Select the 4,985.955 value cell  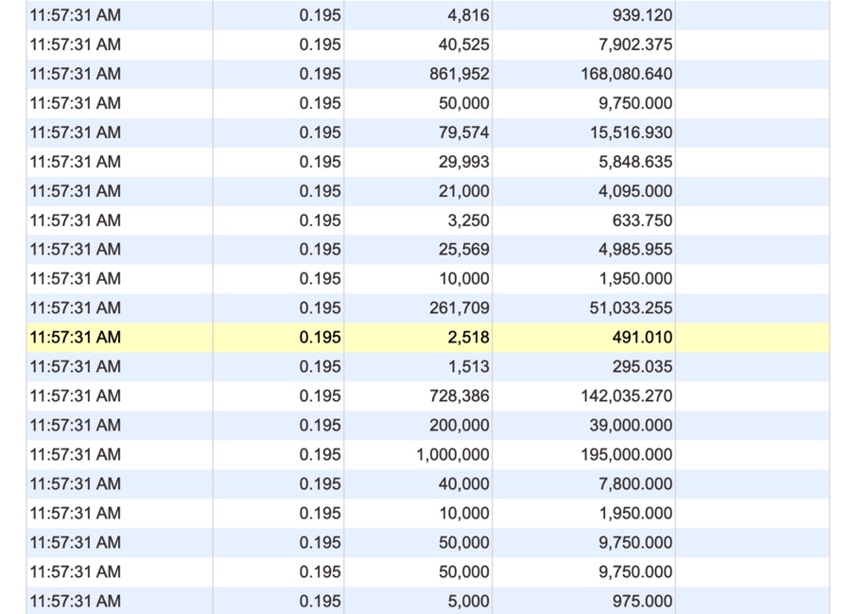click(x=634, y=250)
